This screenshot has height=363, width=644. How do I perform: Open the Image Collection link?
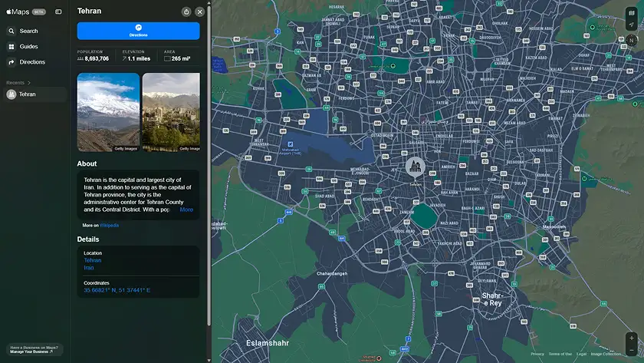(606, 354)
